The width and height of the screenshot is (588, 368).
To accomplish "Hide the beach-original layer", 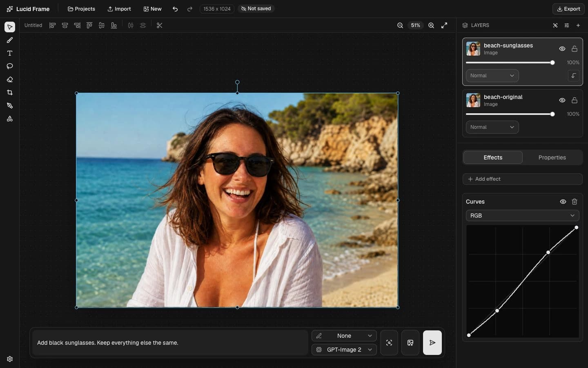I will pos(562,100).
